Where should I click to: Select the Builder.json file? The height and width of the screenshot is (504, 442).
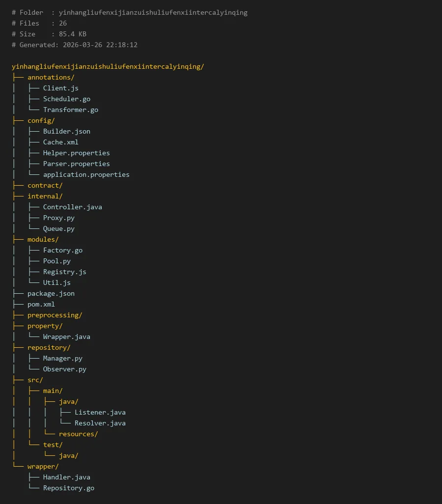pyautogui.click(x=66, y=131)
